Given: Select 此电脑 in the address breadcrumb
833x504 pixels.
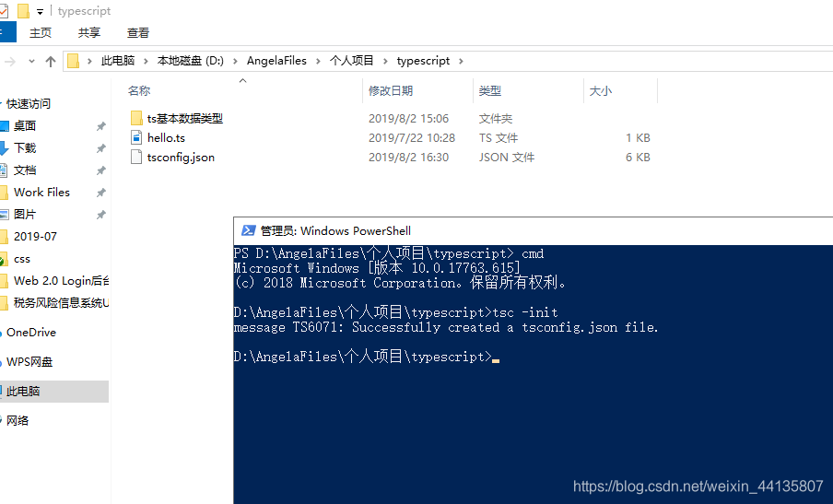Looking at the screenshot, I should pos(118,61).
